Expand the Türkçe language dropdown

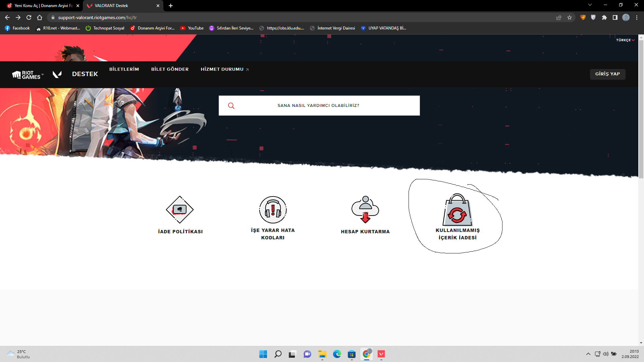(625, 40)
